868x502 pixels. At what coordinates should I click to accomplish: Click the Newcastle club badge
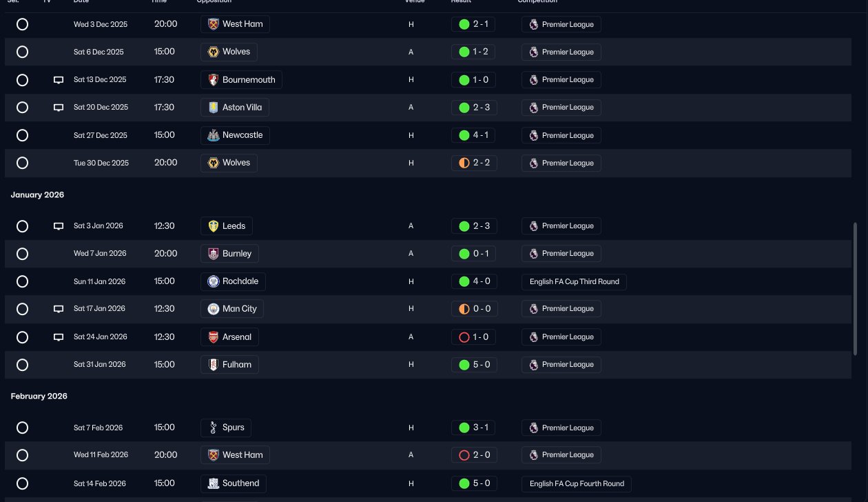[x=214, y=135]
